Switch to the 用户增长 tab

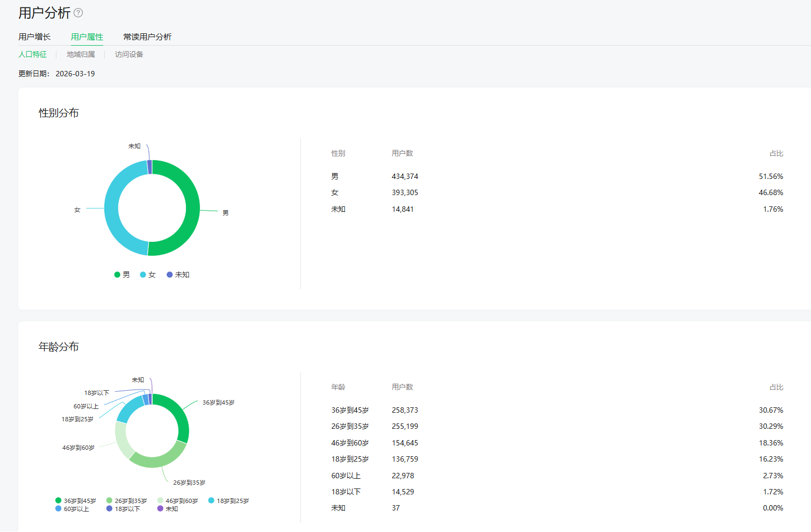[x=34, y=37]
